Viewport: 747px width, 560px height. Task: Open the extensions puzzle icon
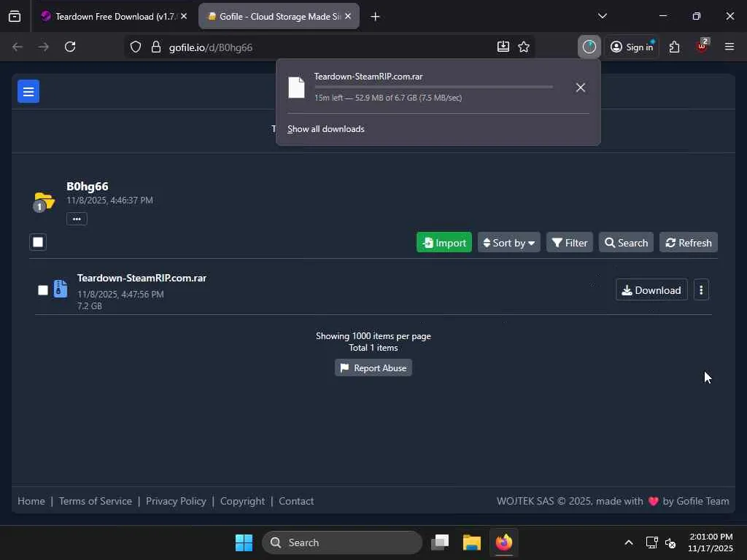[674, 47]
